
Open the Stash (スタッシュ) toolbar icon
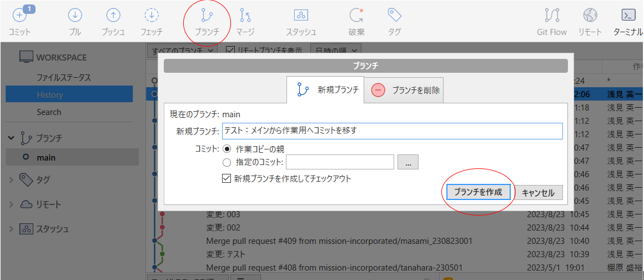tap(301, 17)
